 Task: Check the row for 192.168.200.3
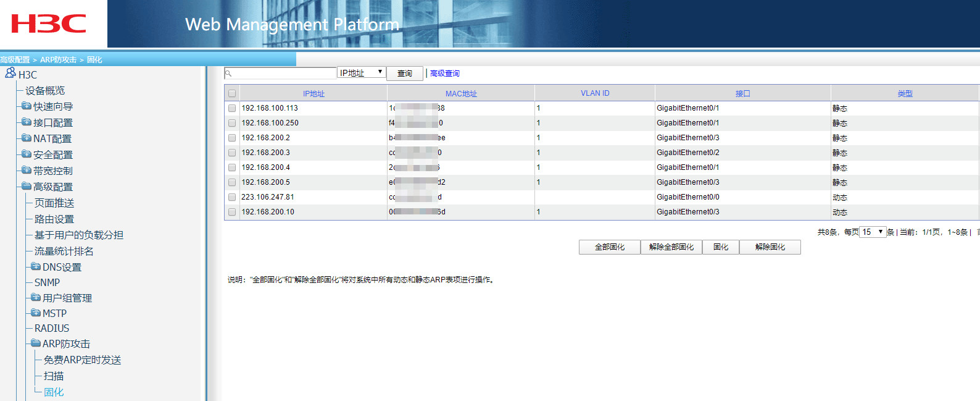point(232,153)
